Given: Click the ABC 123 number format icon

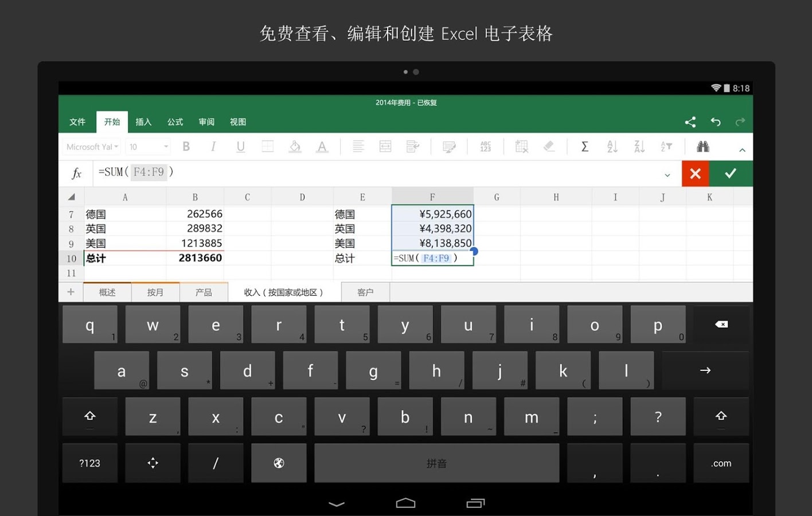Looking at the screenshot, I should tap(486, 147).
